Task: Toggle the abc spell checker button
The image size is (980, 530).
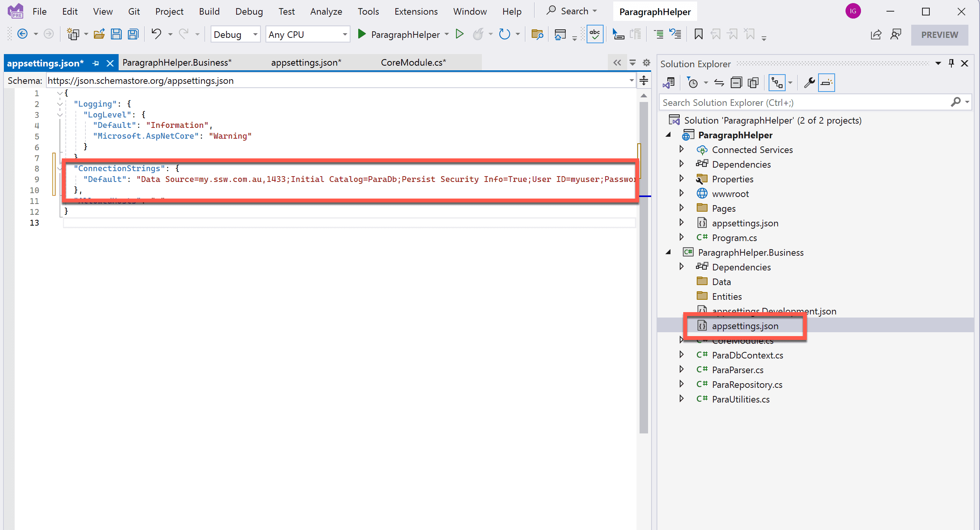Action: tap(595, 34)
